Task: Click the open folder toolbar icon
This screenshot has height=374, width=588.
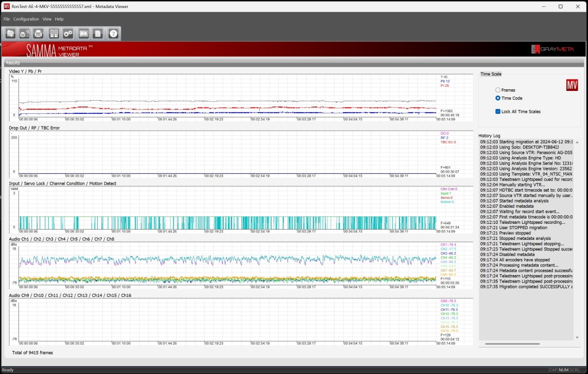Action: (x=10, y=33)
